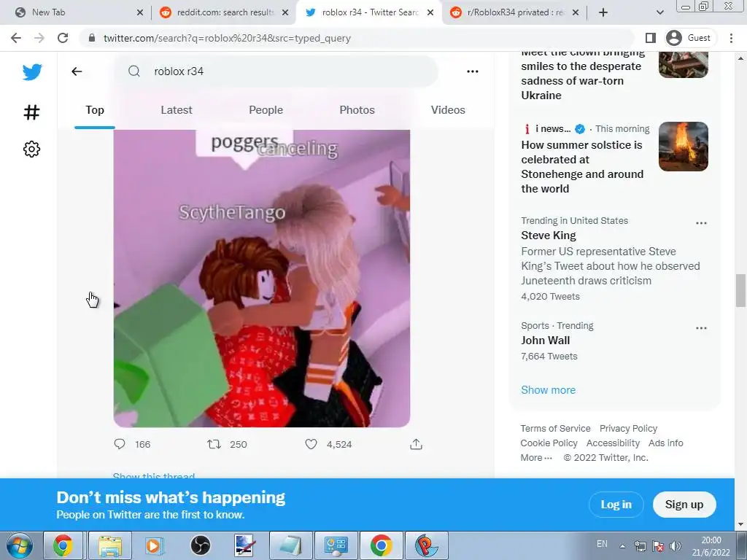Switch to the Latest tab
This screenshot has height=560, width=747.
click(x=177, y=110)
